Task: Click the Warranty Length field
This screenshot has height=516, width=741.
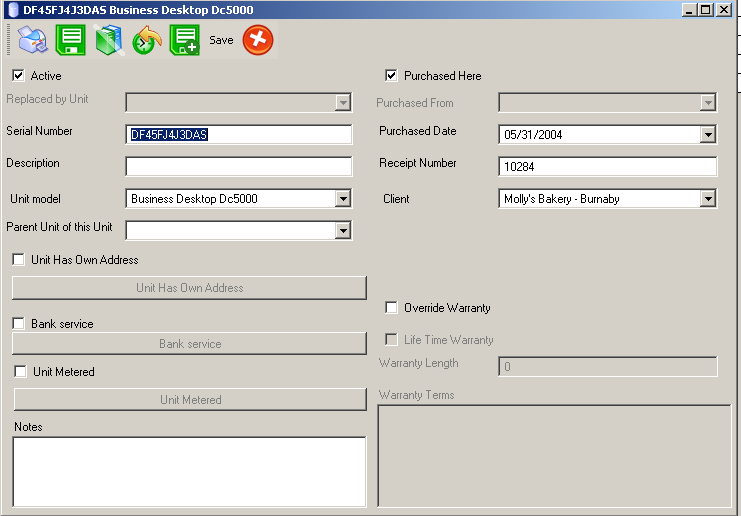Action: (x=608, y=367)
